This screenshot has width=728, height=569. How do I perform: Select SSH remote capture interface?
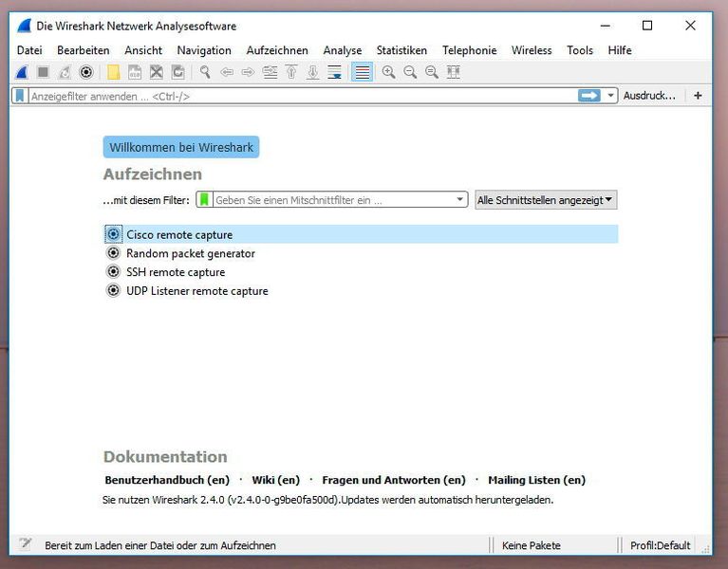click(x=361, y=272)
